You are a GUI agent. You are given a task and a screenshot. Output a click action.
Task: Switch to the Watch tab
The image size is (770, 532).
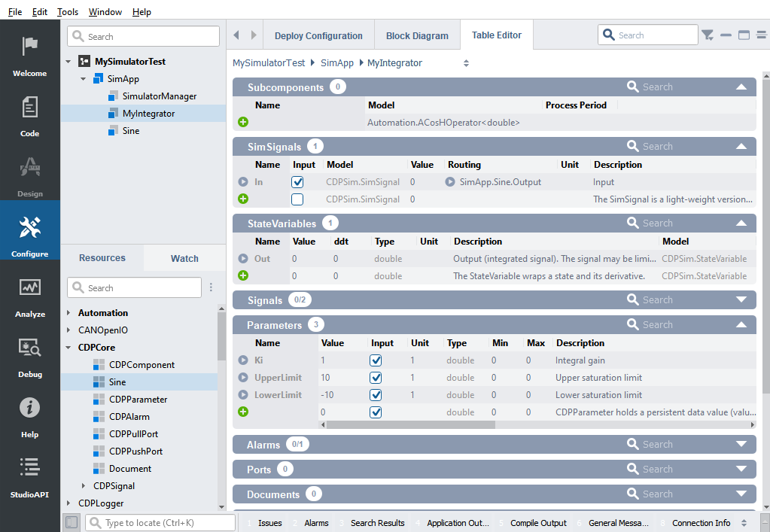(x=184, y=258)
